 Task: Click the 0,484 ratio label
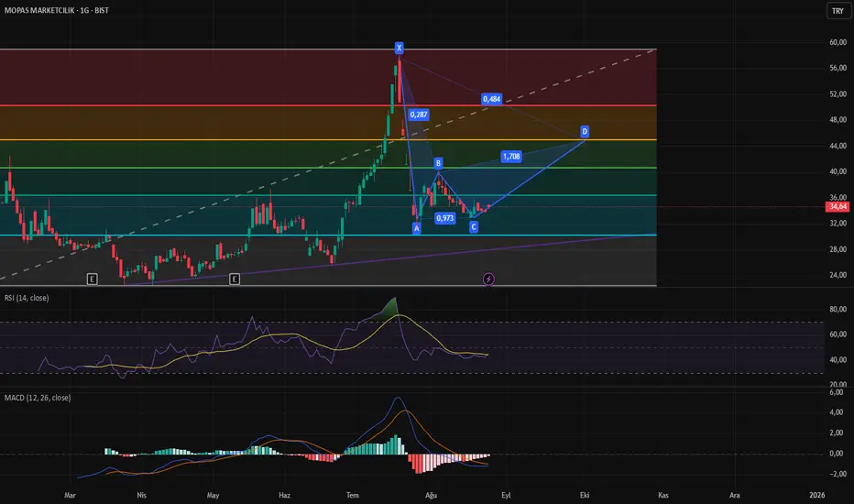point(491,99)
